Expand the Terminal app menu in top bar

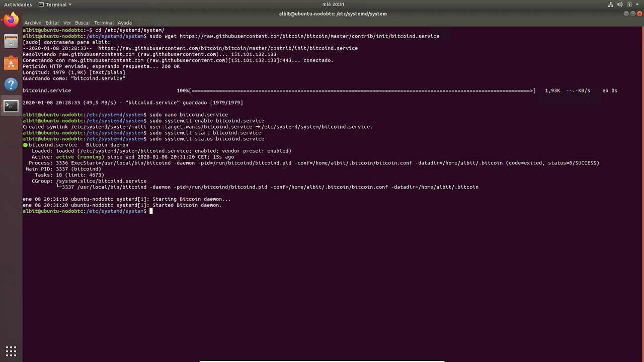[55, 5]
